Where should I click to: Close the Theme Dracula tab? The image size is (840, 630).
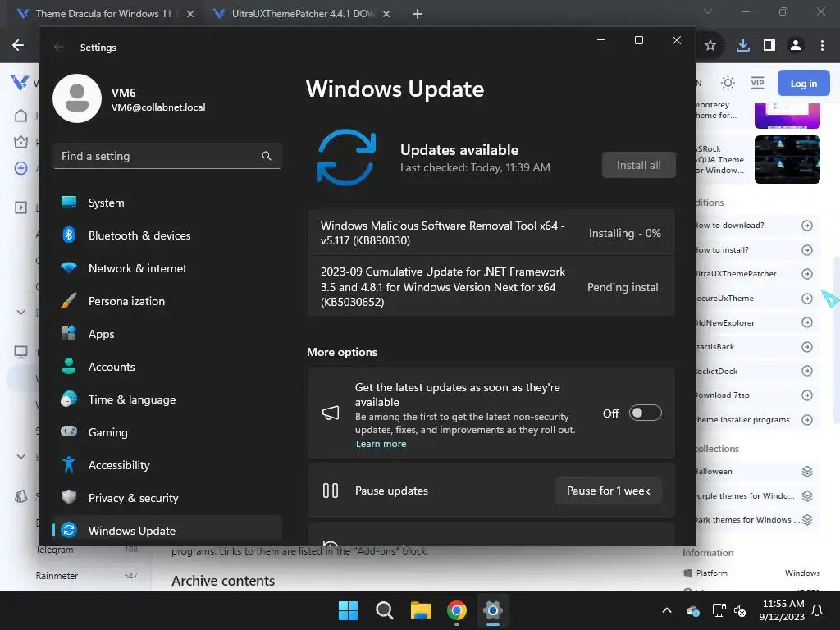[190, 14]
